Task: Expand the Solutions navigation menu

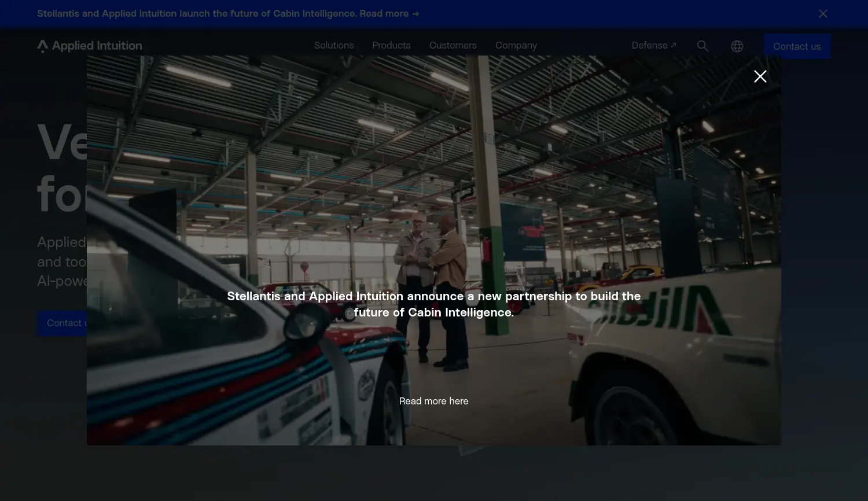Action: click(333, 45)
